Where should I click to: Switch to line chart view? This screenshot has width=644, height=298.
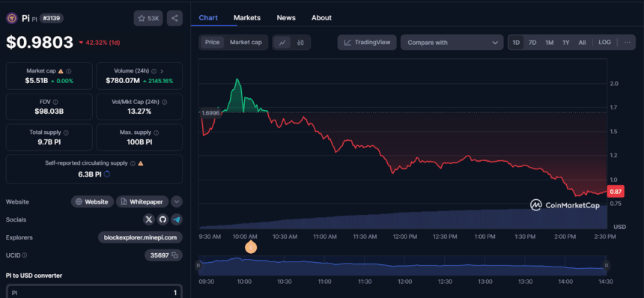click(x=282, y=42)
